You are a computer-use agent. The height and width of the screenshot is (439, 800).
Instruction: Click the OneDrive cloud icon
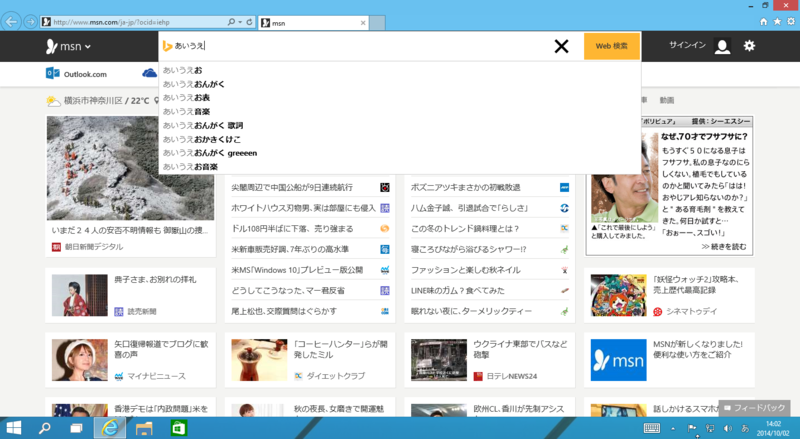149,74
